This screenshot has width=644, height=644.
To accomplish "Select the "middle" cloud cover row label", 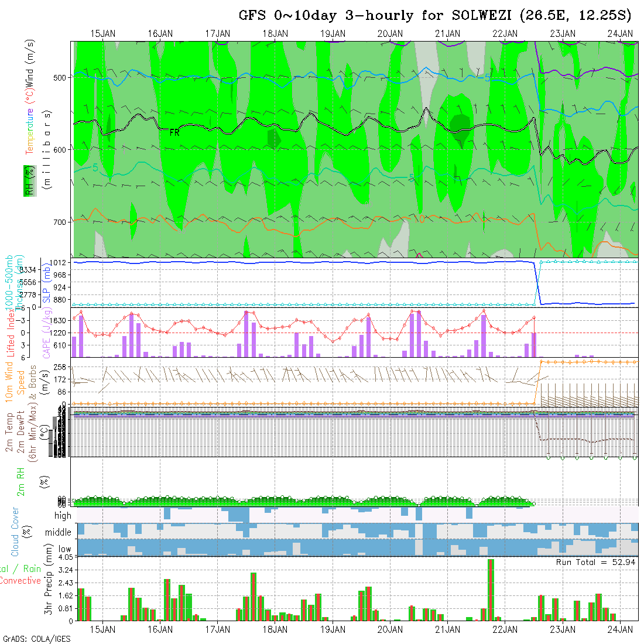I will pyautogui.click(x=59, y=532).
